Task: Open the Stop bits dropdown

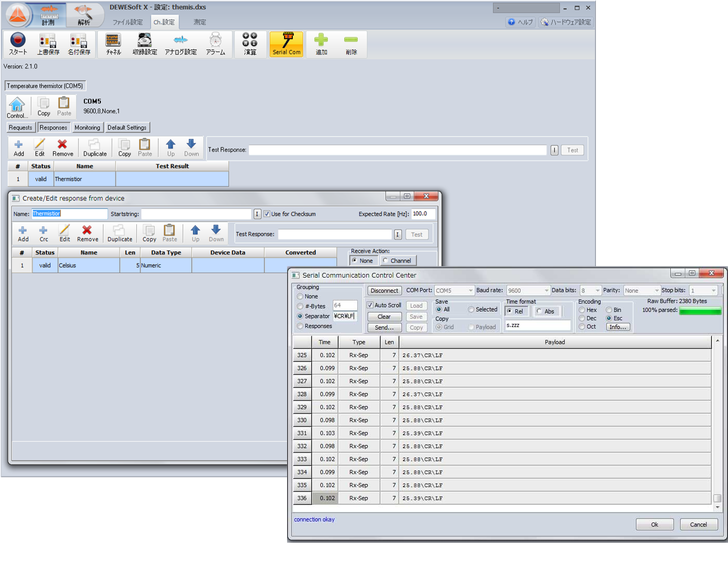Action: click(x=703, y=290)
